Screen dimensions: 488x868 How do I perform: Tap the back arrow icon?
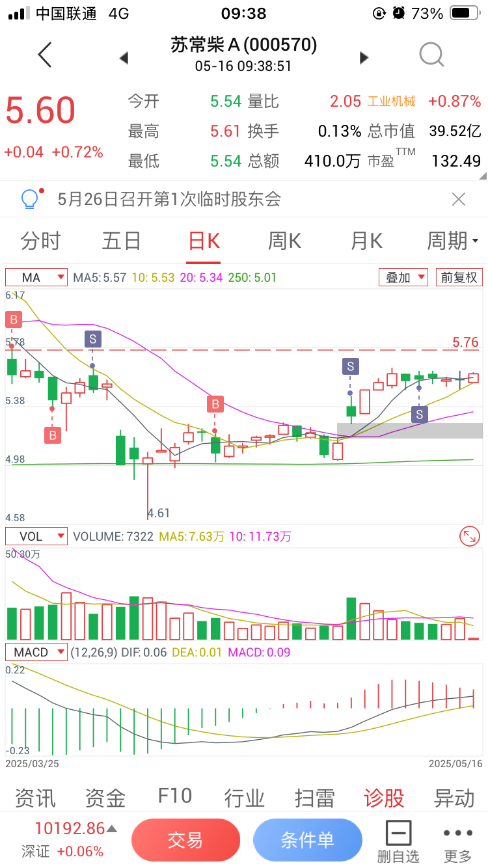(44, 55)
